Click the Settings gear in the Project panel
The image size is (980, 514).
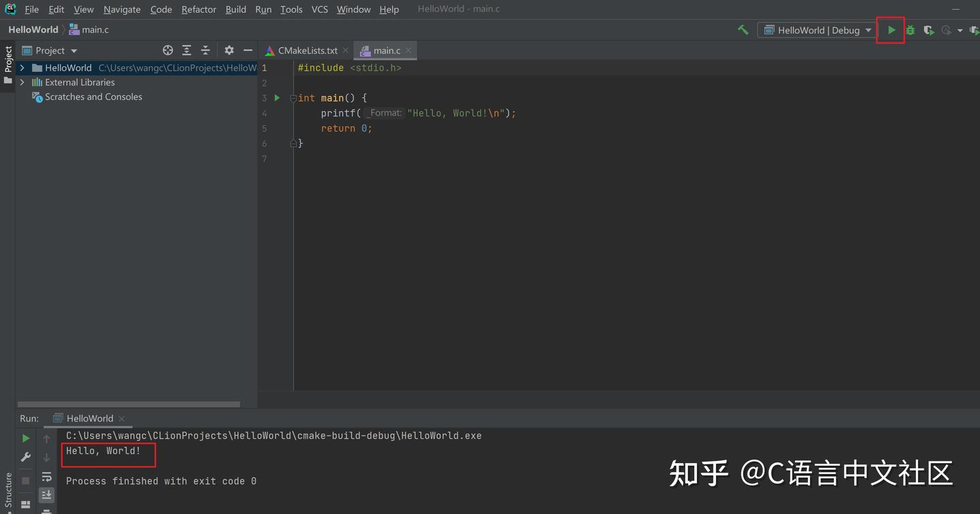click(229, 50)
